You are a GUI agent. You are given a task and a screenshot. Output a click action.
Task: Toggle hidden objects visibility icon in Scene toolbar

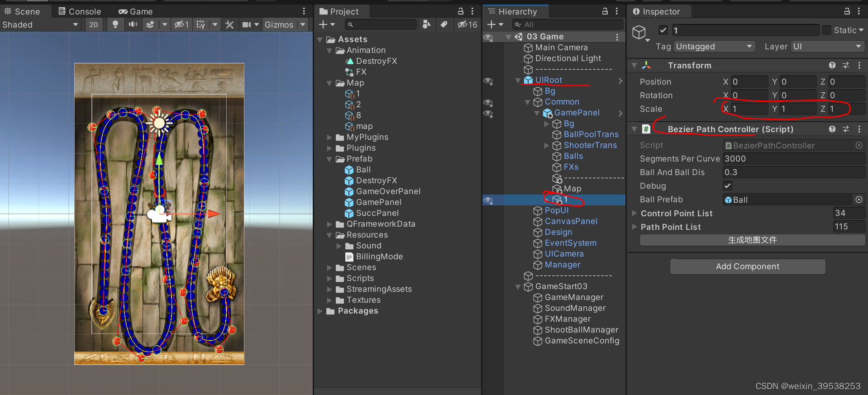[x=182, y=25]
